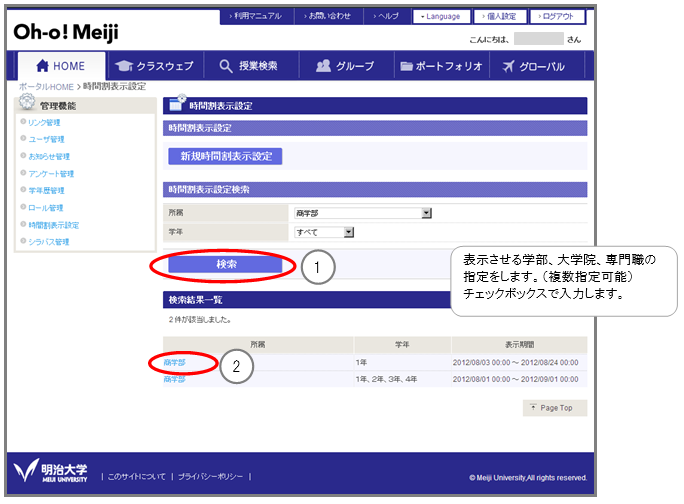The height and width of the screenshot is (504, 684).
Task: Open the グローバル tab
Action: coord(537,66)
